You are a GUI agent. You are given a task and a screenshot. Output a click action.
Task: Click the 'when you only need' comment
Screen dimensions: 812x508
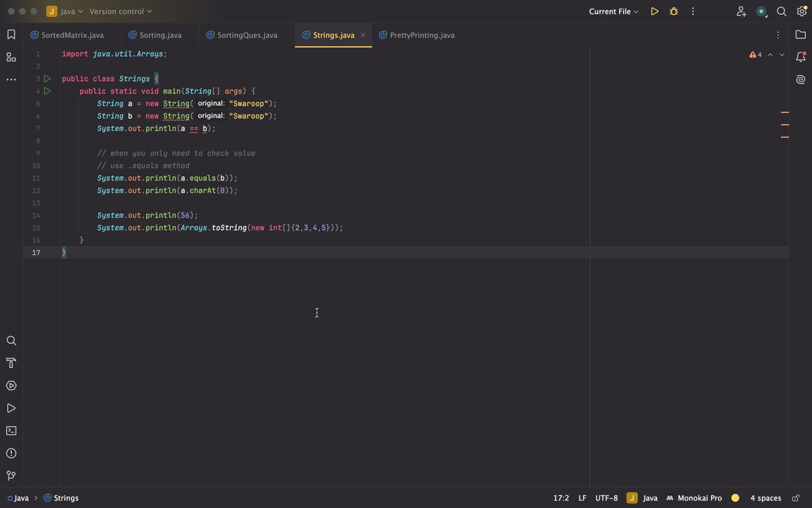(x=176, y=154)
